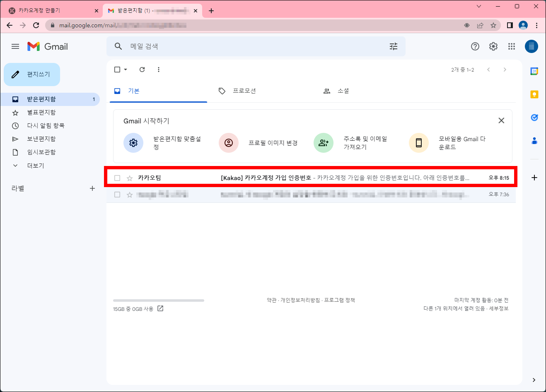The width and height of the screenshot is (546, 392).
Task: Open Chrome's three-dot menu
Action: coord(536,25)
